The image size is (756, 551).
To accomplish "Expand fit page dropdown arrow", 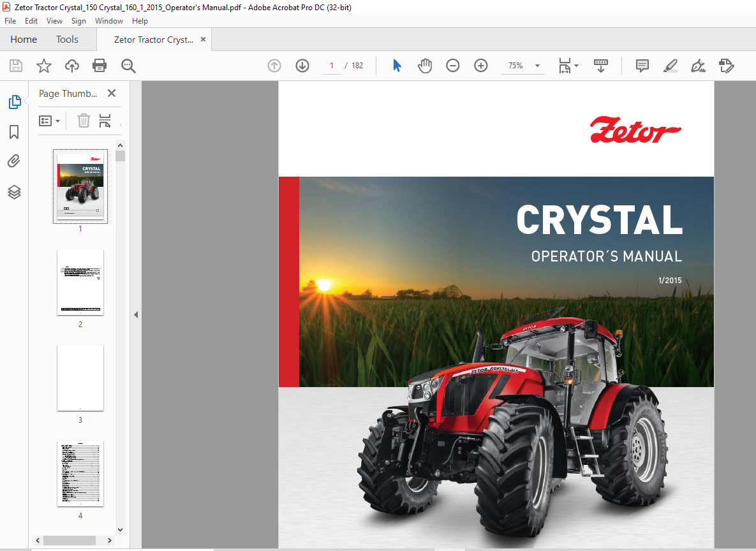I will (x=577, y=66).
